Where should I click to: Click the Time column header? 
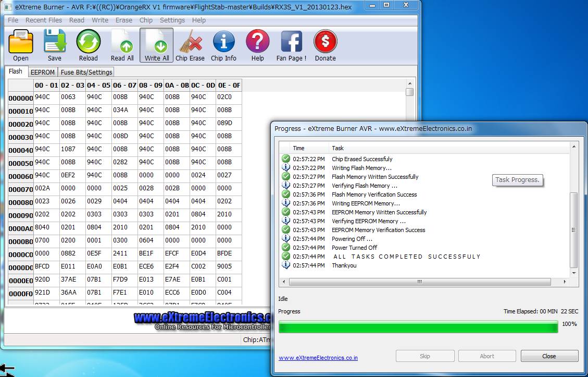(309, 148)
